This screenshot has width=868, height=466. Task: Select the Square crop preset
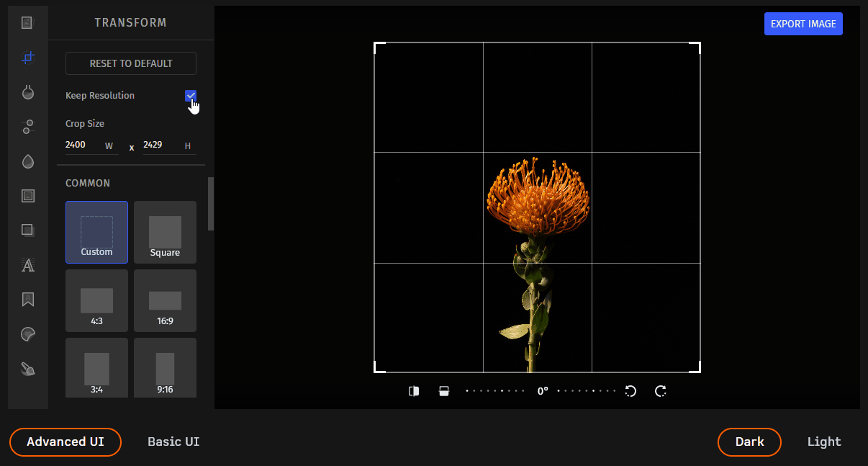pyautogui.click(x=165, y=232)
